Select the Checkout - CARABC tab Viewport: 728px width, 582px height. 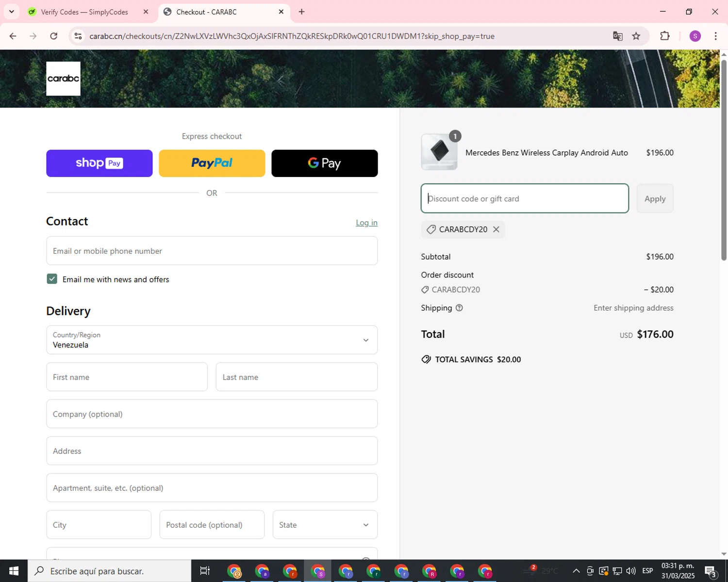[224, 12]
